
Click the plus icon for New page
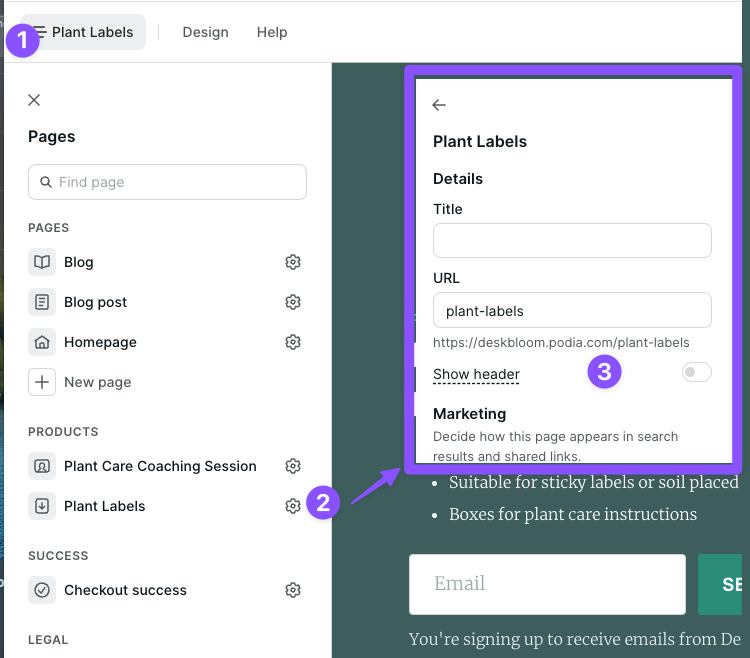[x=42, y=382]
